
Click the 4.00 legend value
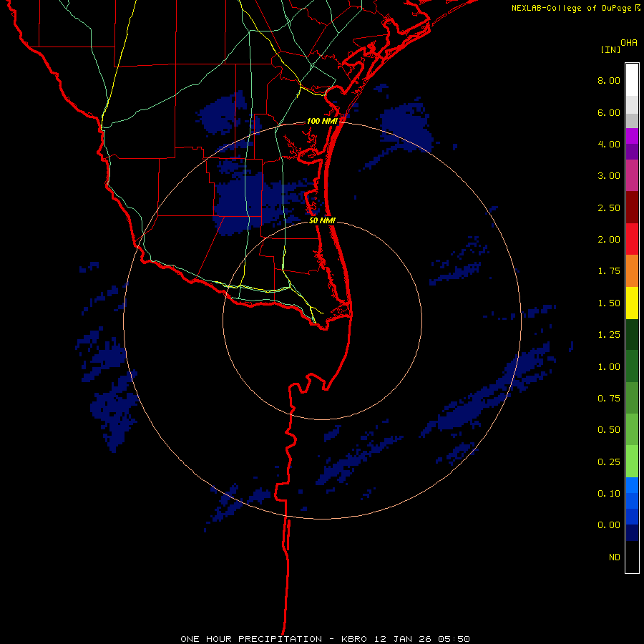point(609,144)
